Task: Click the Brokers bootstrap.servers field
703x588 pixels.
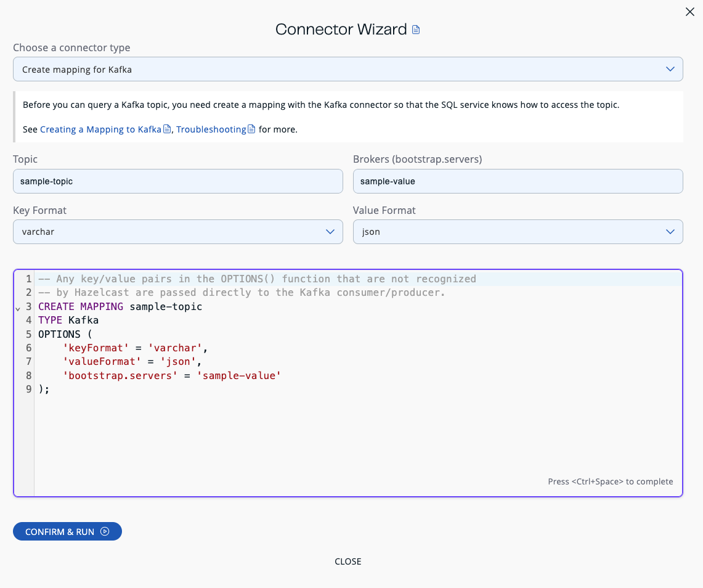Action: (x=518, y=181)
